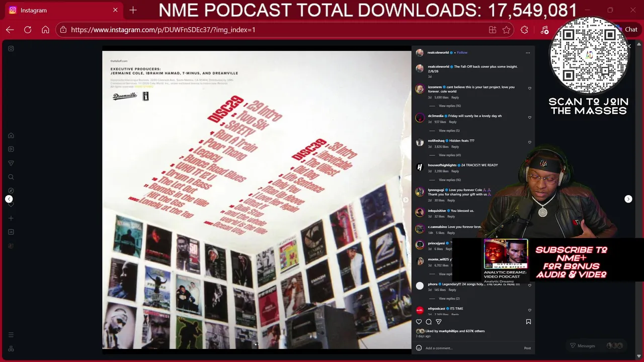
Task: Share the post via paper-plane icon
Action: (x=439, y=322)
